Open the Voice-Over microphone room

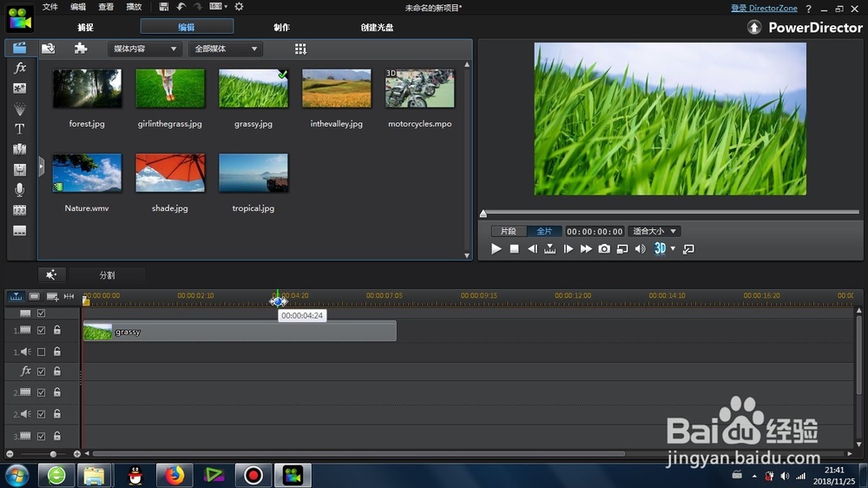click(x=19, y=190)
